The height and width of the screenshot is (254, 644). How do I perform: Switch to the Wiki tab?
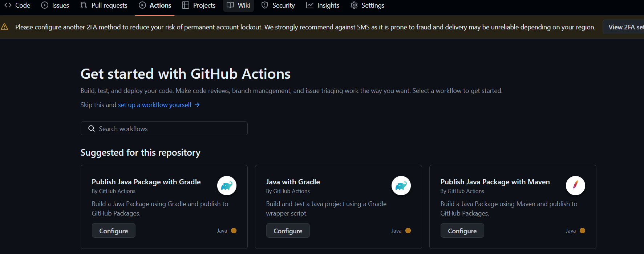coord(238,5)
